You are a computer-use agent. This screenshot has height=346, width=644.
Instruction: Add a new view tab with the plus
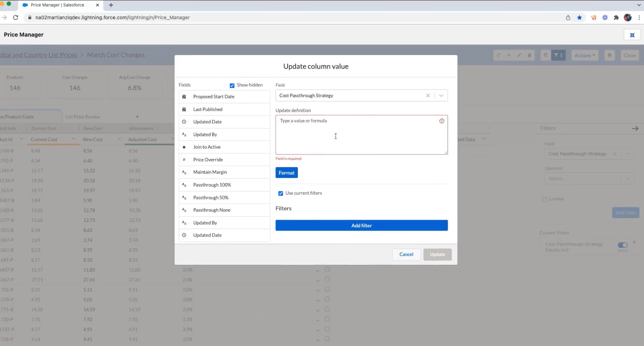click(x=137, y=117)
